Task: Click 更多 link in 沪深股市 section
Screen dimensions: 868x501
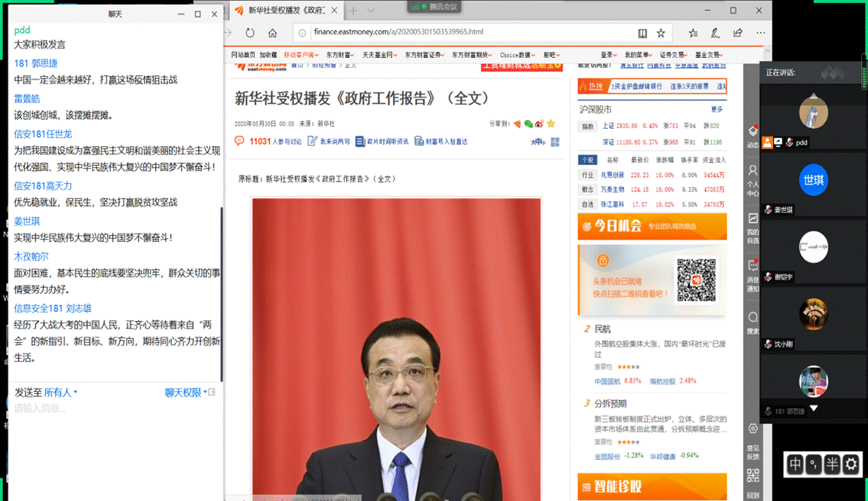Action: pos(716,109)
